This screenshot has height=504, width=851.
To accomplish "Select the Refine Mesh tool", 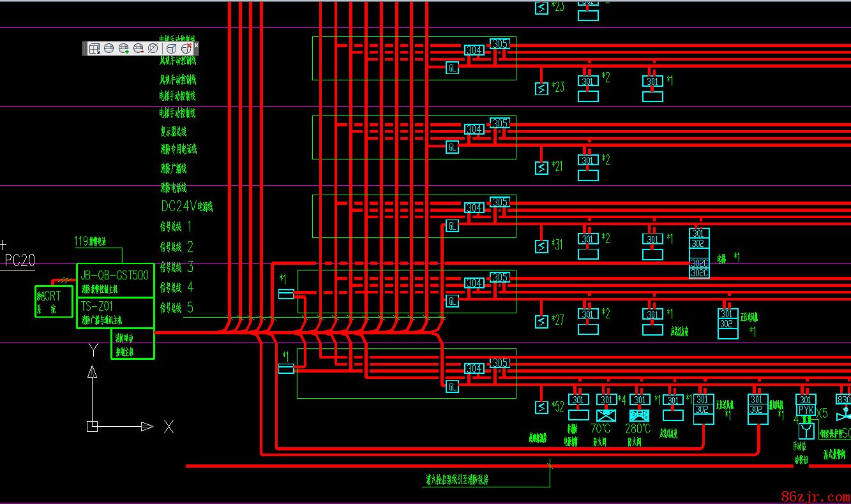I will [x=153, y=48].
